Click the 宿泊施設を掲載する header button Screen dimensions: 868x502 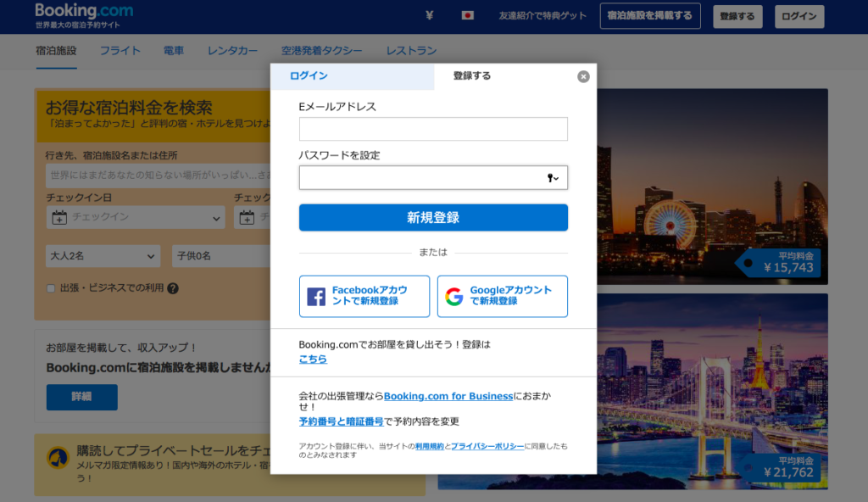coord(650,16)
